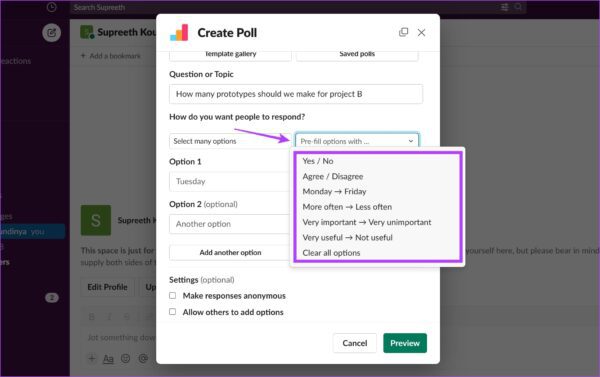Click the emoji icon in composer

coord(125,359)
